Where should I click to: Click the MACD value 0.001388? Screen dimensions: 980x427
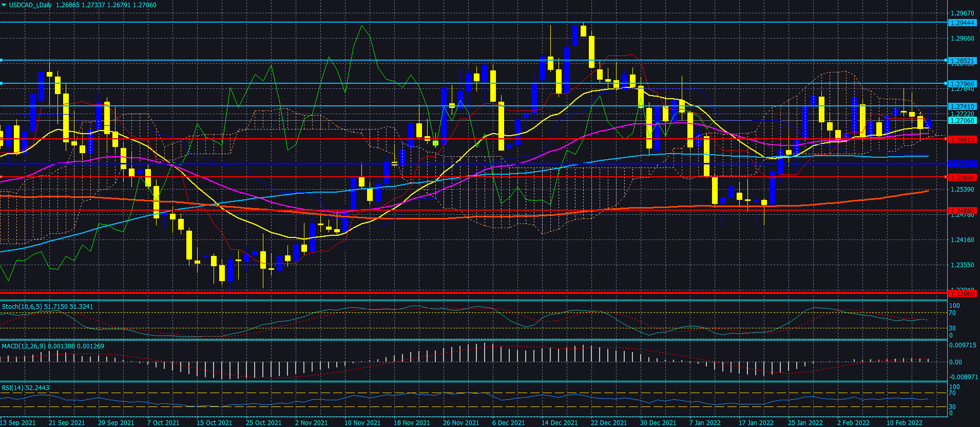click(x=62, y=346)
